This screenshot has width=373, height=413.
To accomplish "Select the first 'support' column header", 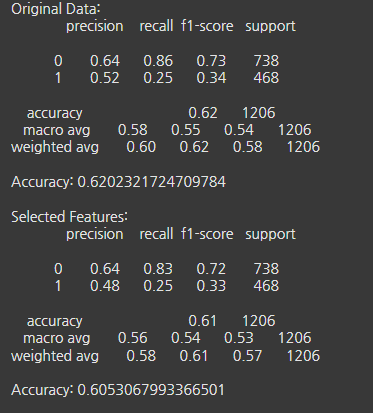I will [x=270, y=27].
